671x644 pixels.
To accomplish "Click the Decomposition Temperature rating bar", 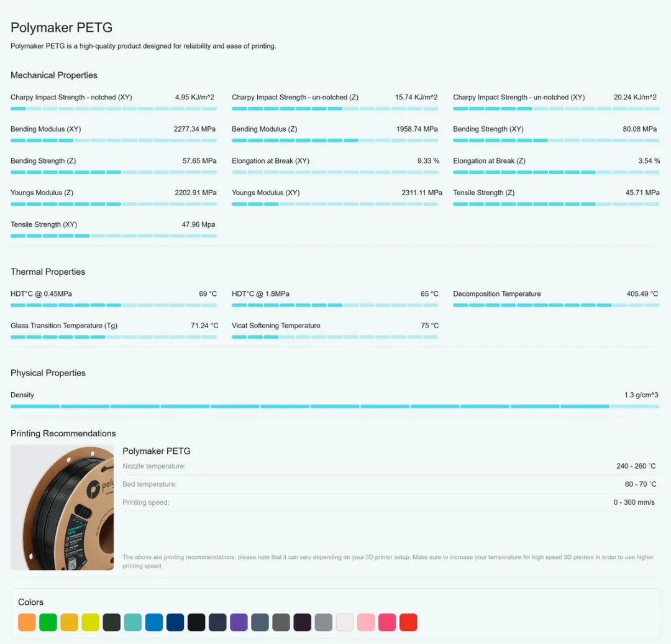I will point(556,305).
